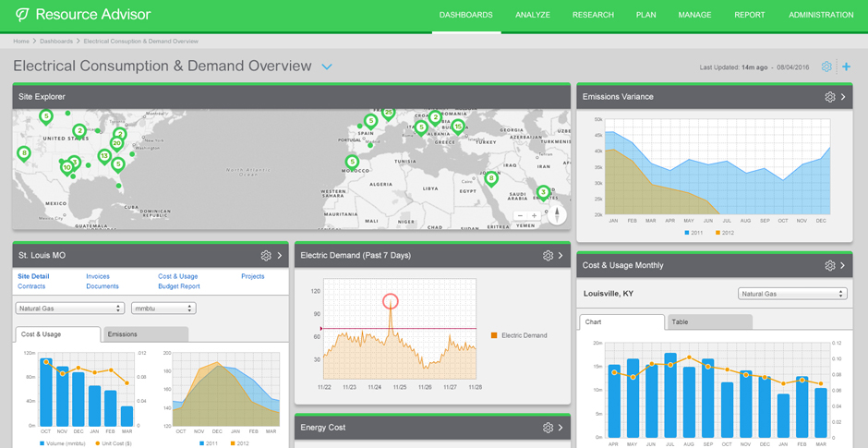Screen dimensions: 868x448
Task: Open the DASHBOARDS menu
Action: click(466, 15)
